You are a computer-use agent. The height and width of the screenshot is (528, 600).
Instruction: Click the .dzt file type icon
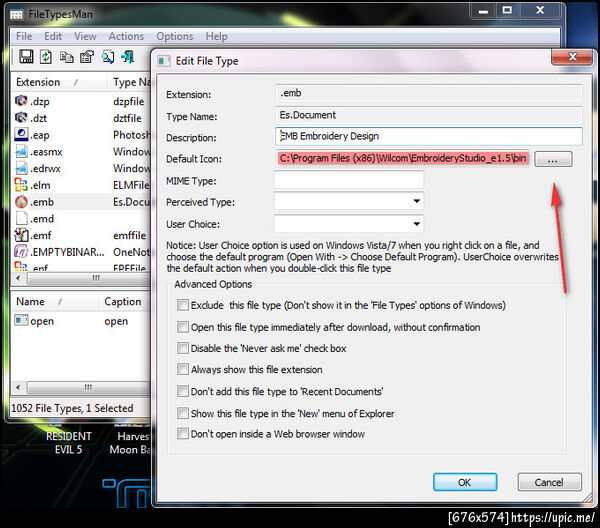click(21, 118)
